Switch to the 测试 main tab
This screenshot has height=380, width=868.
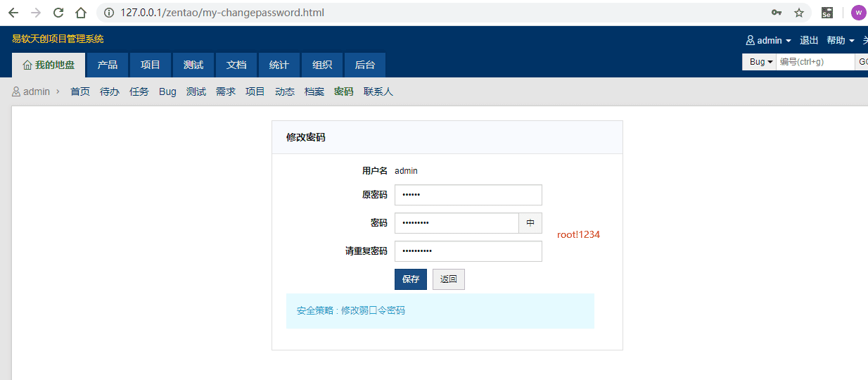point(193,65)
